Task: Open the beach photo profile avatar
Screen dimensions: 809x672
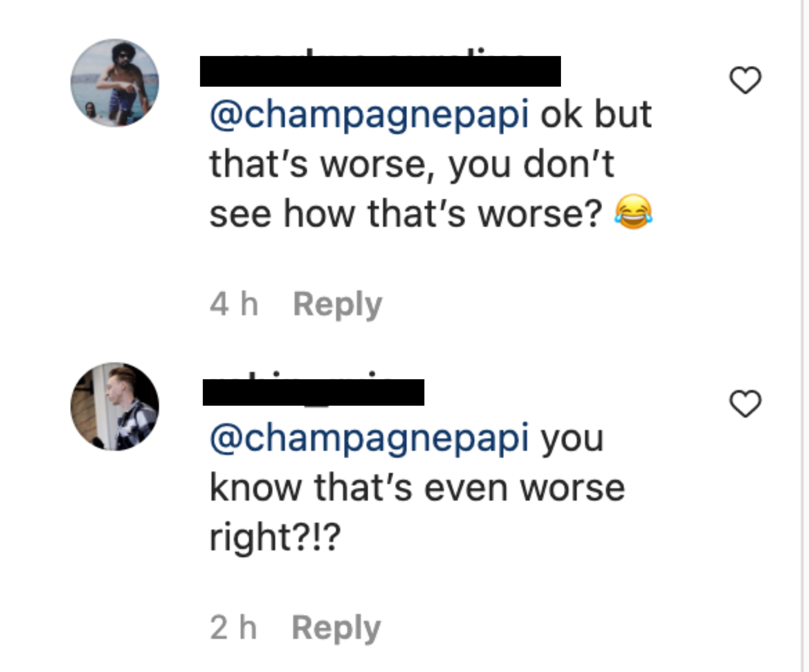Action: click(x=115, y=83)
